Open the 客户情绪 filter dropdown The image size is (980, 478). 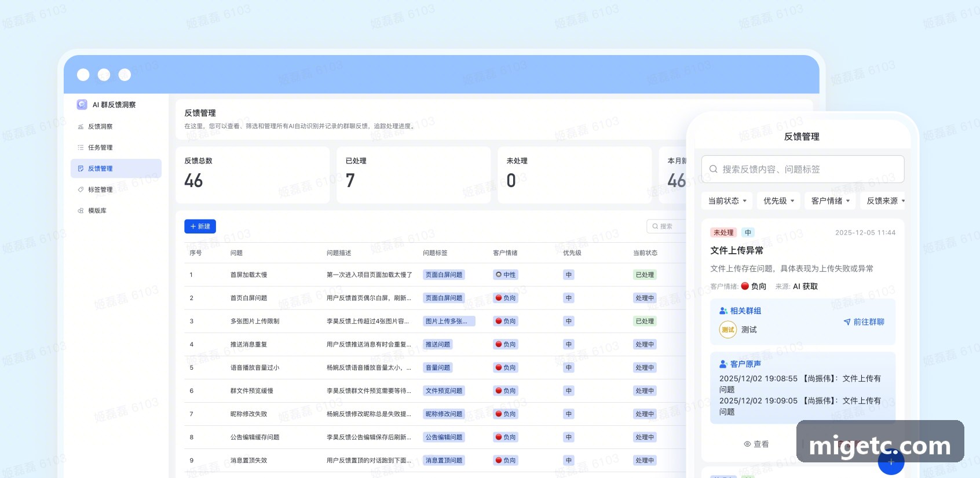(x=830, y=201)
